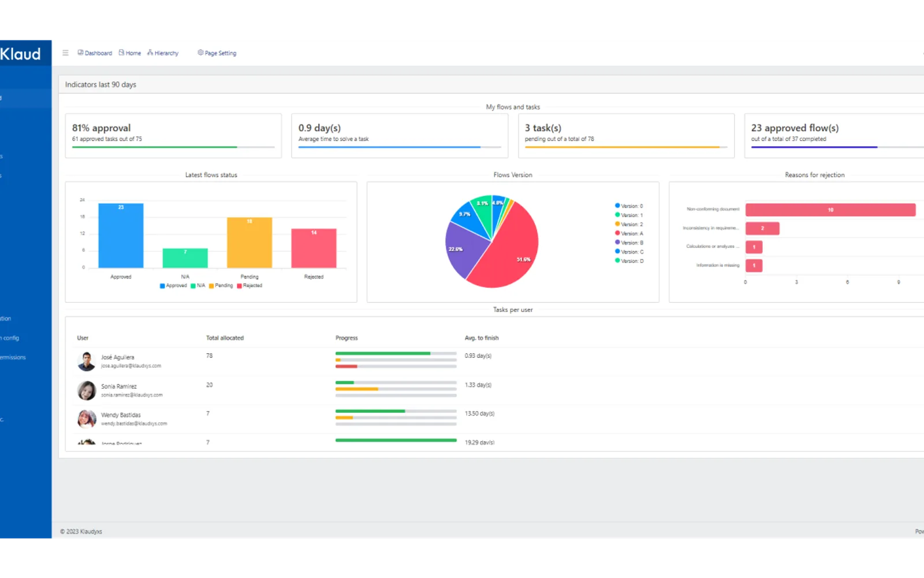Image resolution: width=924 pixels, height=578 pixels.
Task: Click the 'config' sidebar item
Action: [x=10, y=338]
